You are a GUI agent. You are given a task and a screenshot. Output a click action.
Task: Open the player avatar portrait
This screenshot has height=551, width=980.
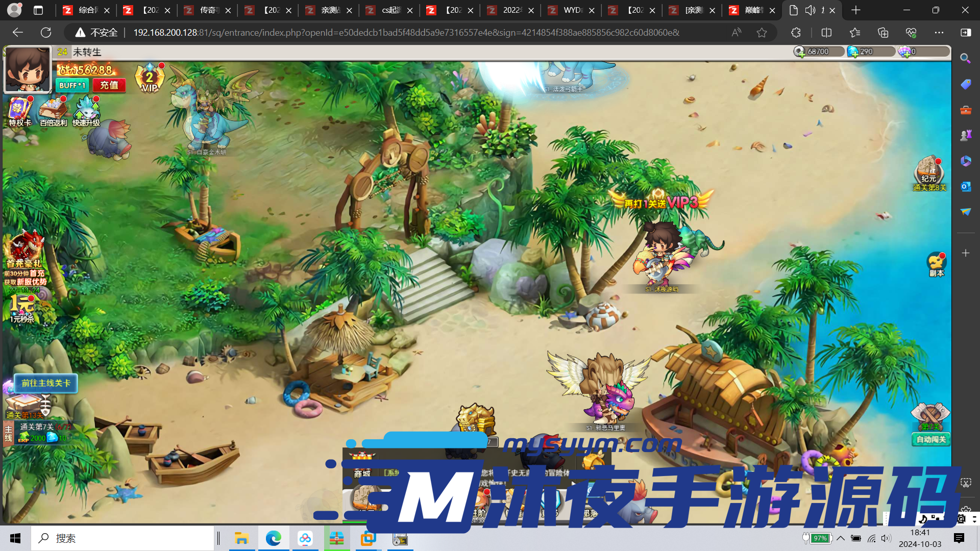point(28,69)
